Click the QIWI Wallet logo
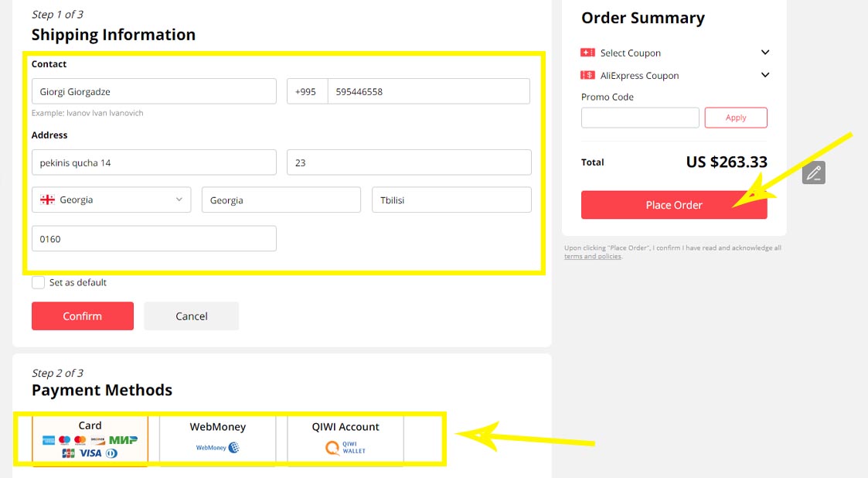This screenshot has height=478, width=868. pos(345,447)
